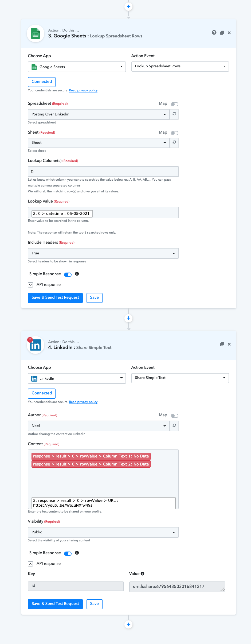Open the Read privacy policy link under LinkedIn
Screen dimensions: 251x644
[83, 402]
